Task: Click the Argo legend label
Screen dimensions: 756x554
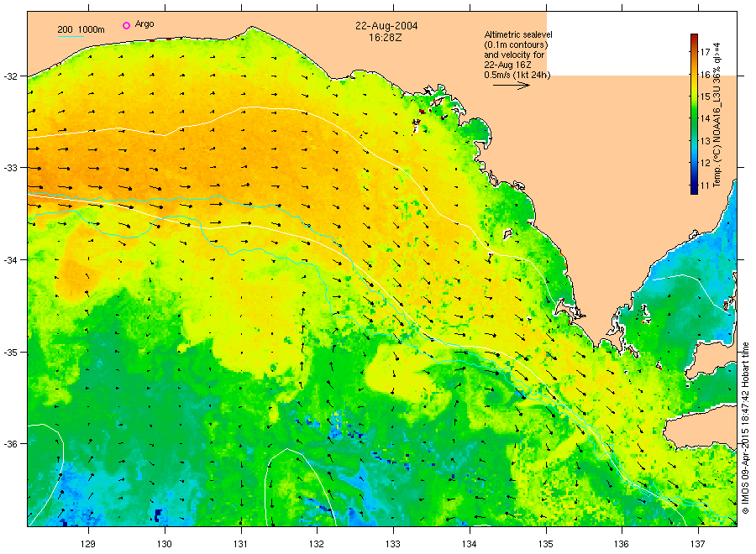Action: point(144,24)
